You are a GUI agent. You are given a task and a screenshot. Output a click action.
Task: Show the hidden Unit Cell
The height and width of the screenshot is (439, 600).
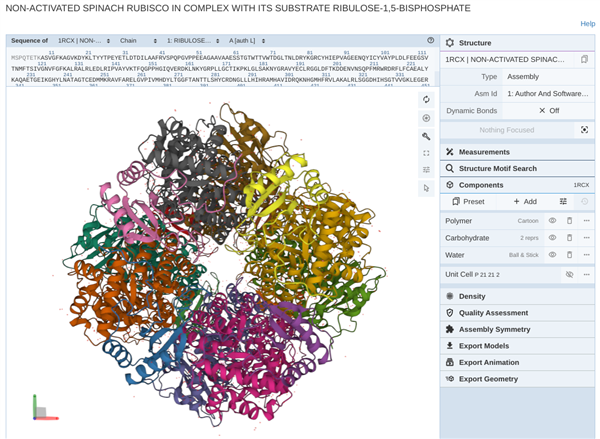[569, 274]
